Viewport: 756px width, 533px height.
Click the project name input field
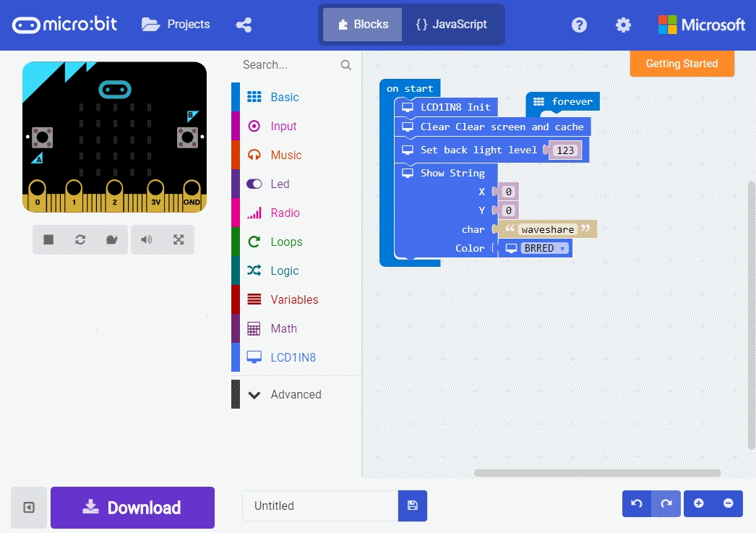320,506
